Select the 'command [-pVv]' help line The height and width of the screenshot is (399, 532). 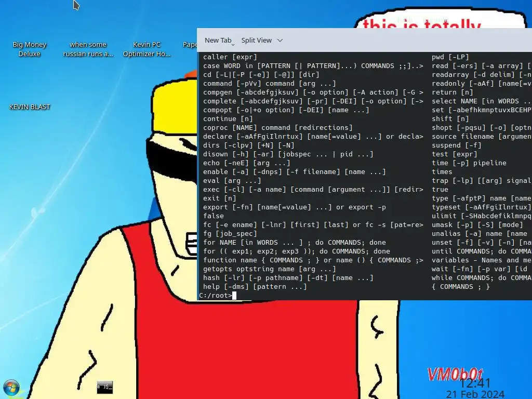pos(270,84)
